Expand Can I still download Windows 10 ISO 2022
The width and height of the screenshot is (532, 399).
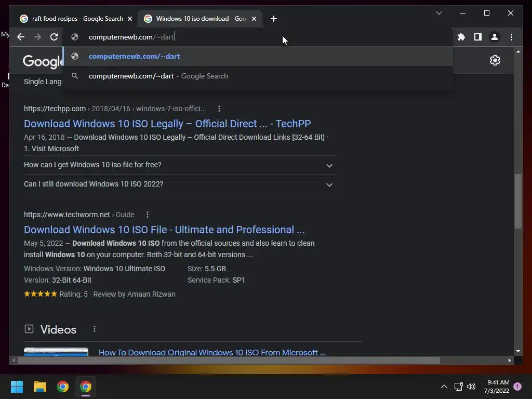click(x=179, y=184)
